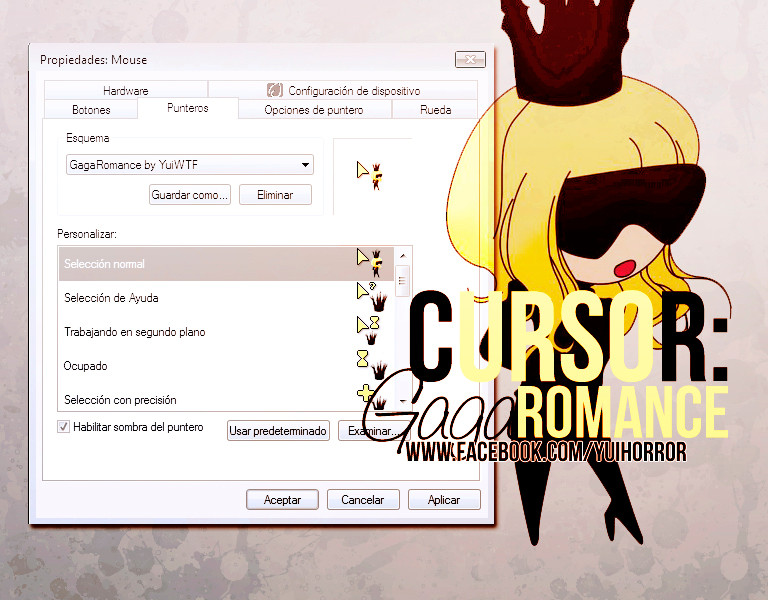
Task: Click the Ocupado hourglass cursor icon
Action: (372, 364)
